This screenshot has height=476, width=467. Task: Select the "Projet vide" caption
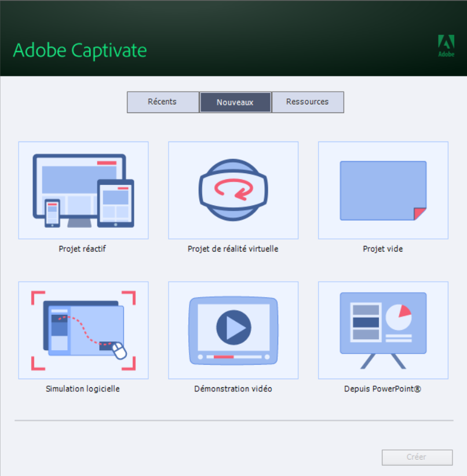click(x=382, y=249)
